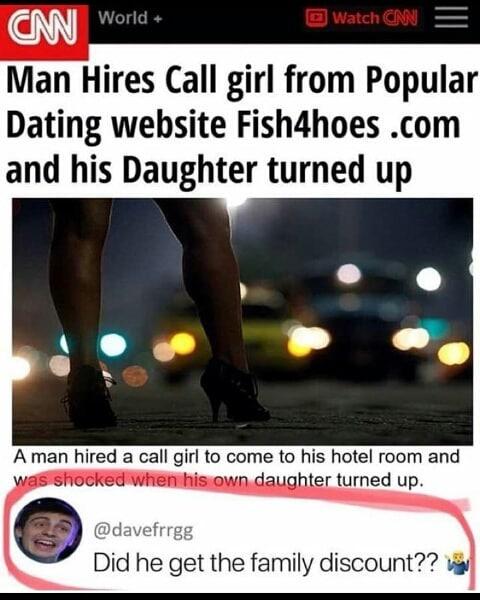This screenshot has height=600, width=480.
Task: Click the caption line was shocked when his own daughter
Action: pos(219,479)
